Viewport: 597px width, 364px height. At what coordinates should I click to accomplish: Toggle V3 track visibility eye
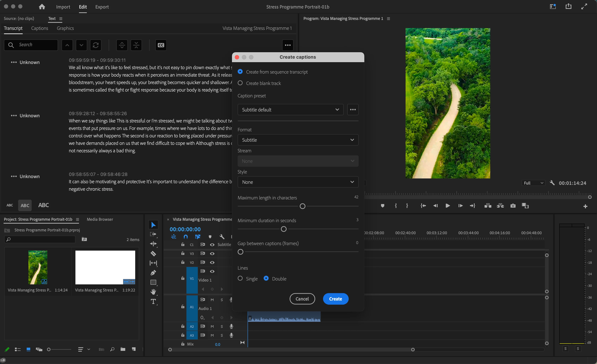click(212, 253)
